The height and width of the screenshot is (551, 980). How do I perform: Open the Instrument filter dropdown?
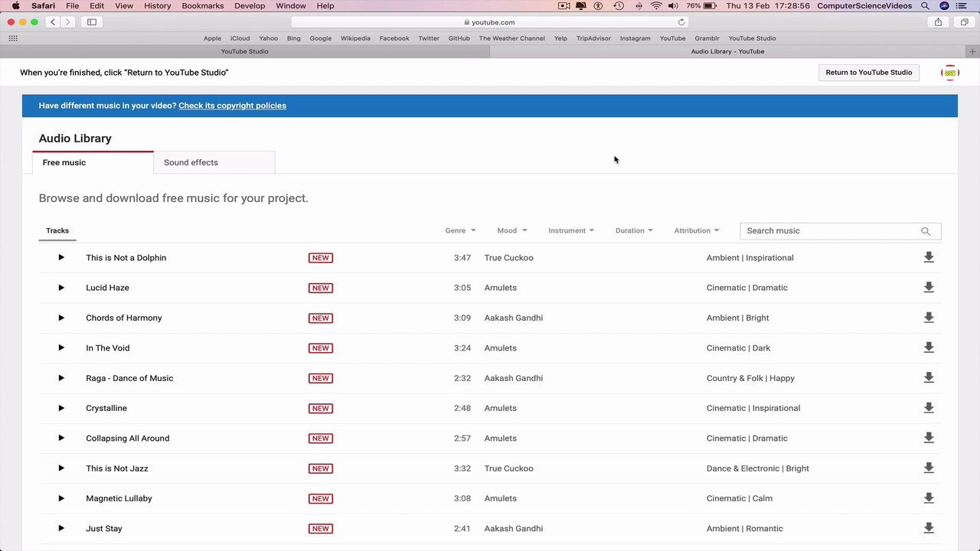pyautogui.click(x=571, y=230)
